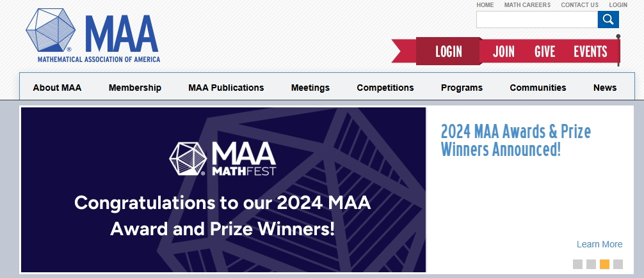Follow the Learn More link

click(599, 244)
